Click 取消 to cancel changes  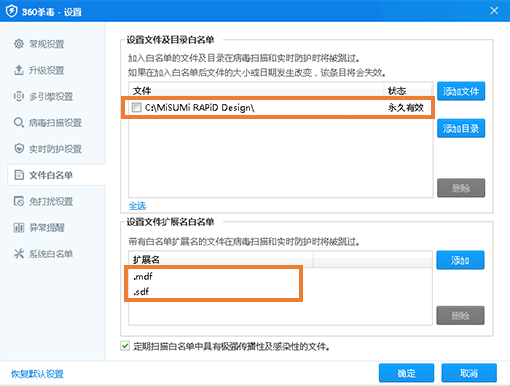coord(469,373)
